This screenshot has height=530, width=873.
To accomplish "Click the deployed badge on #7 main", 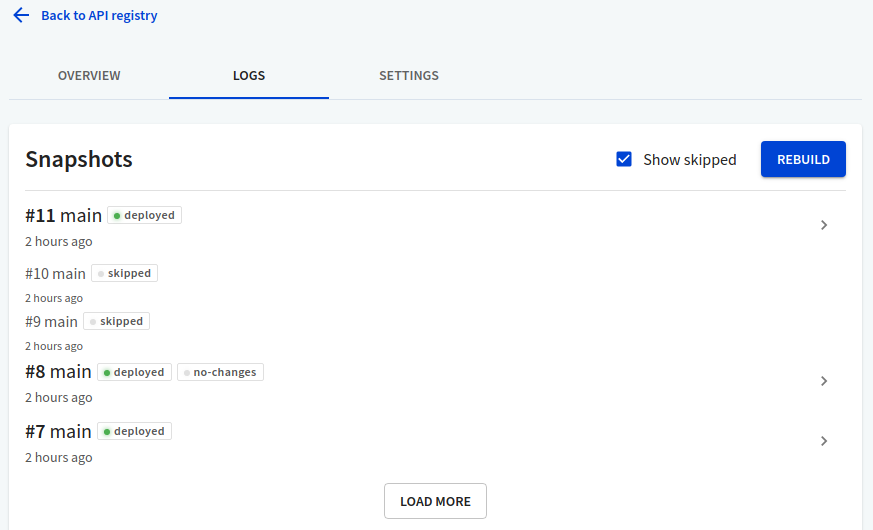I will coord(134,431).
